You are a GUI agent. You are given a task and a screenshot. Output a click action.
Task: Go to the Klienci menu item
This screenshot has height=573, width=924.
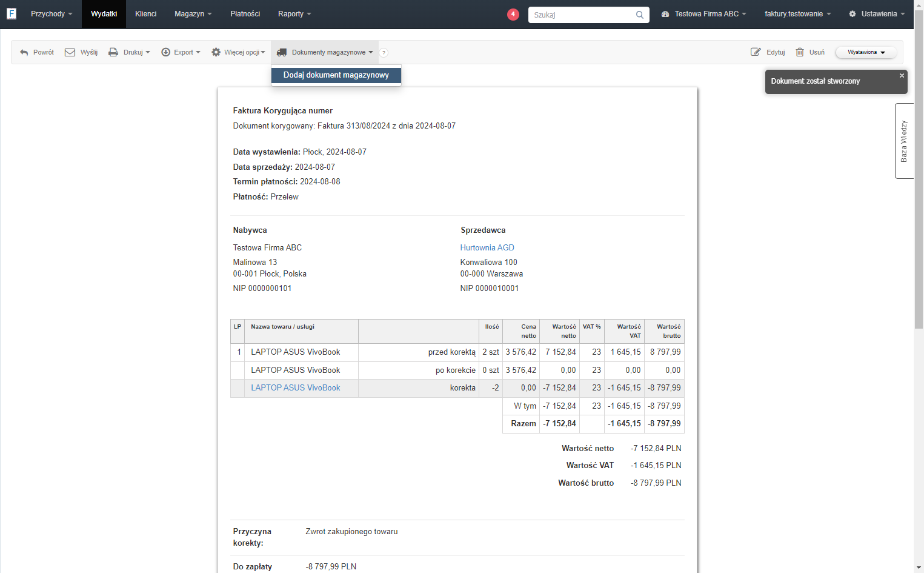pos(145,14)
